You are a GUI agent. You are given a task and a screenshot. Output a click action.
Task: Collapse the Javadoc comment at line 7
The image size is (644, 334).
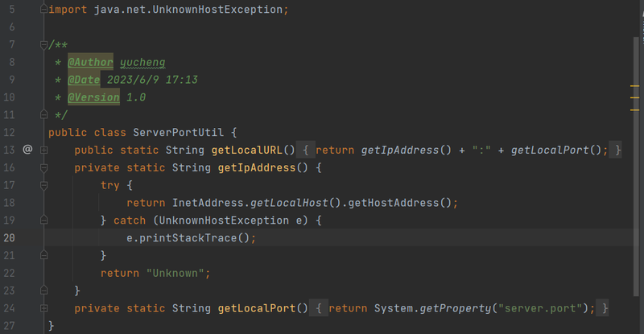coord(44,45)
